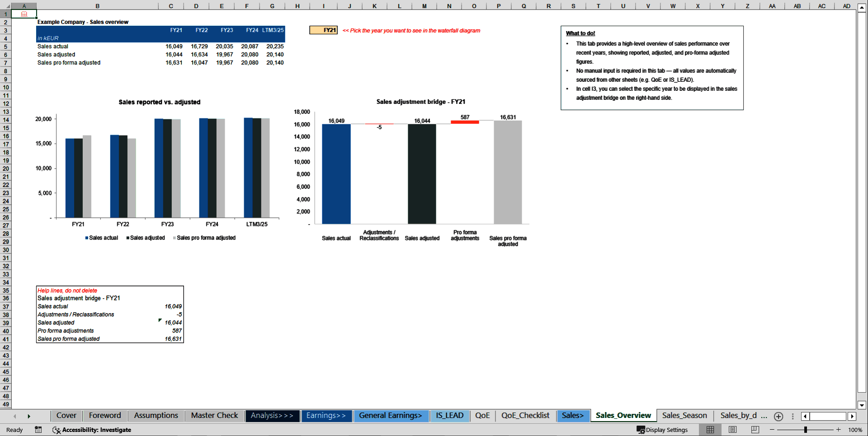Click the vertical scrollbar down arrow
The image size is (868, 436).
[863, 405]
